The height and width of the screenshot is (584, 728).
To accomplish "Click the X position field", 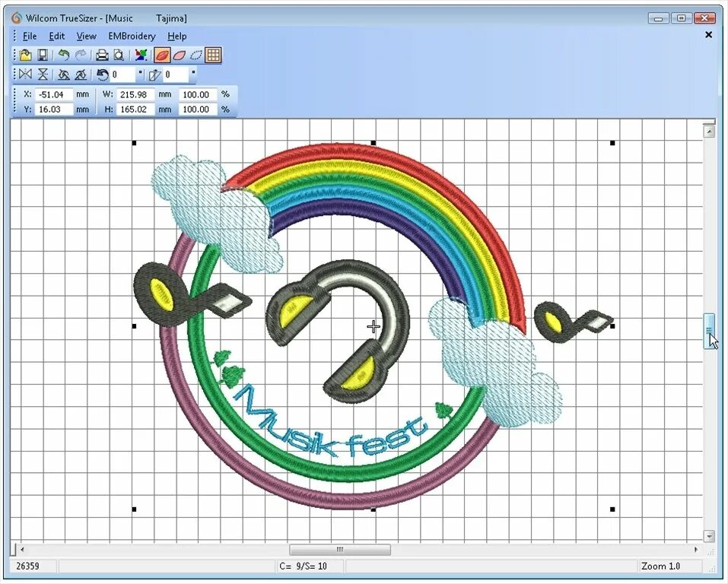I will (x=54, y=94).
